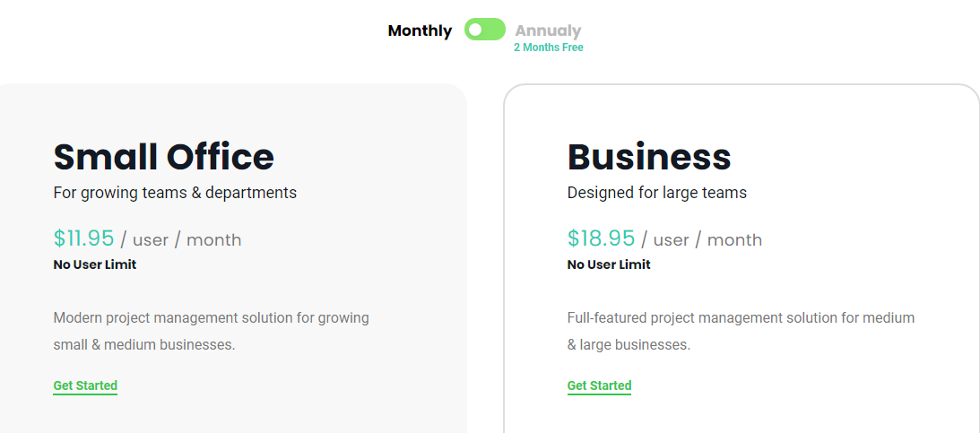Click 'small & medium businesses.' description line
980x433 pixels.
pos(144,345)
